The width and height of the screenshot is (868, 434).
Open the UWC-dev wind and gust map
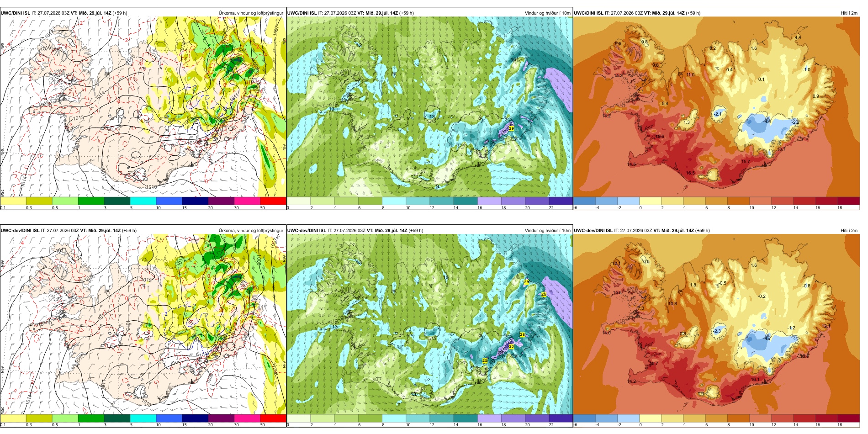click(x=429, y=324)
